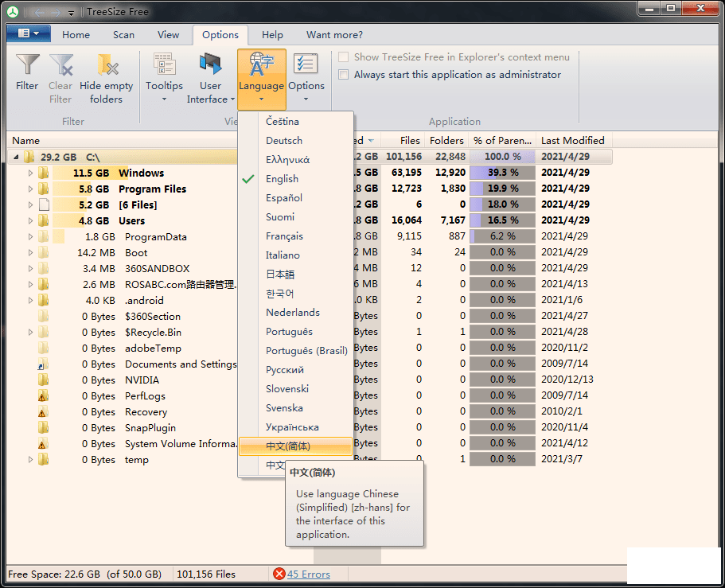
Task: Click the NVIDIA folder icon
Action: [x=42, y=380]
